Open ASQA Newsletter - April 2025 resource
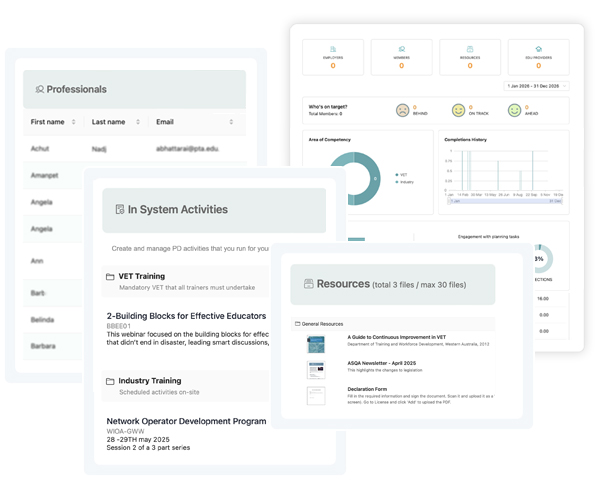 pos(382,363)
